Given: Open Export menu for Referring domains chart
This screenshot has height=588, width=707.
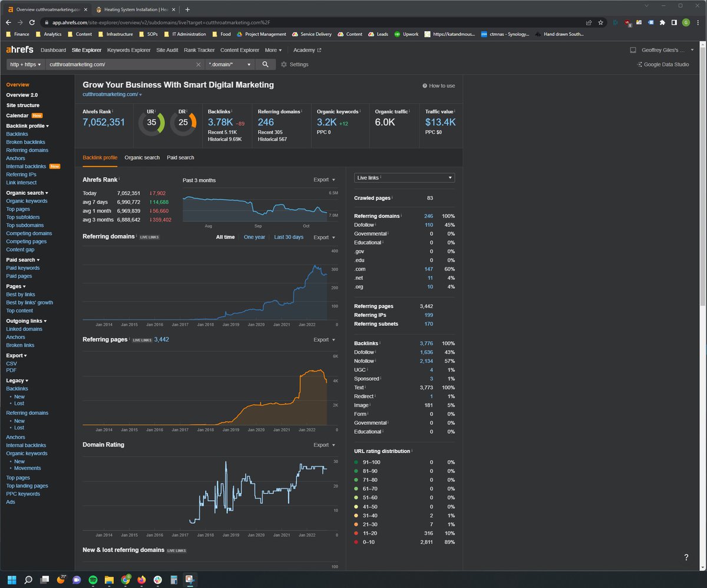Looking at the screenshot, I should pos(324,237).
